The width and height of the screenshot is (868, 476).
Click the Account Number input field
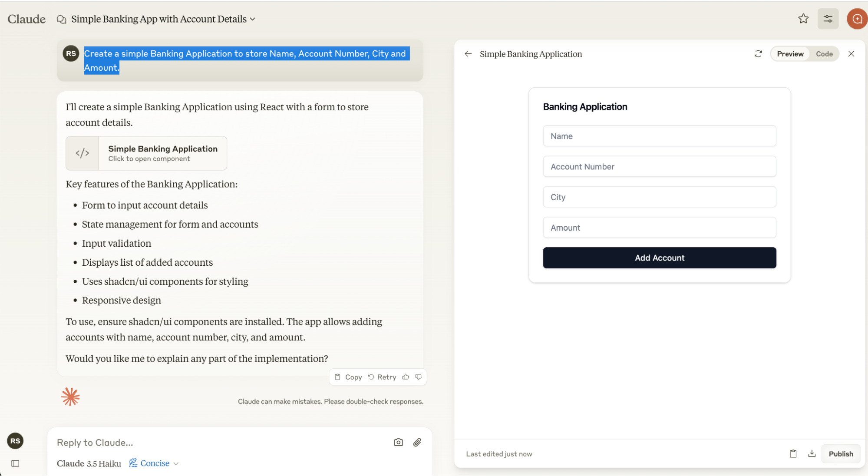[659, 167]
